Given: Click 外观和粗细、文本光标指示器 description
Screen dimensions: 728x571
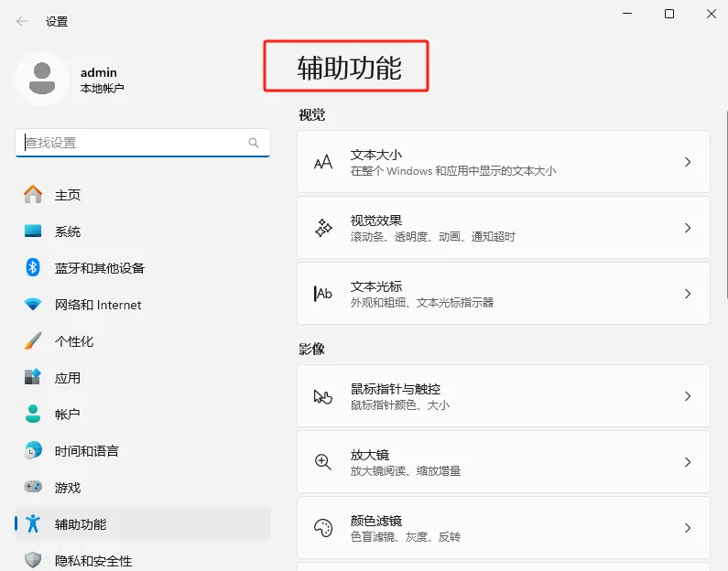Looking at the screenshot, I should pos(422,303).
